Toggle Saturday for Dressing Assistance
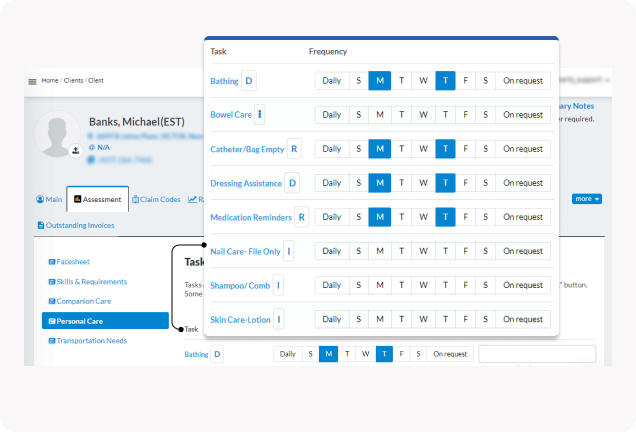636x432 pixels. pos(486,183)
